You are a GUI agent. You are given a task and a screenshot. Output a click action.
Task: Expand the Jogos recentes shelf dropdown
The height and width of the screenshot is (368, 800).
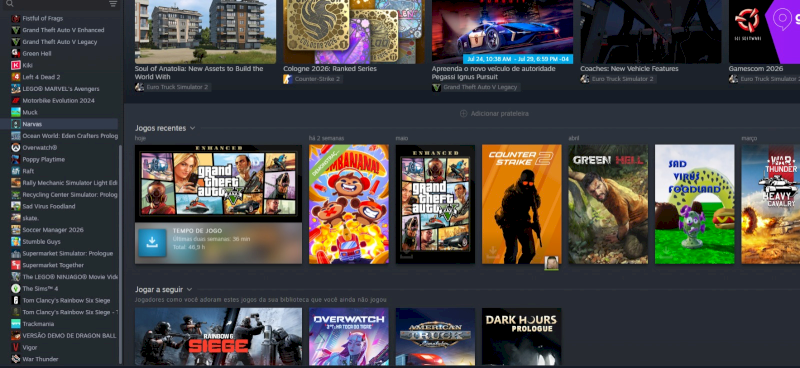pyautogui.click(x=192, y=128)
